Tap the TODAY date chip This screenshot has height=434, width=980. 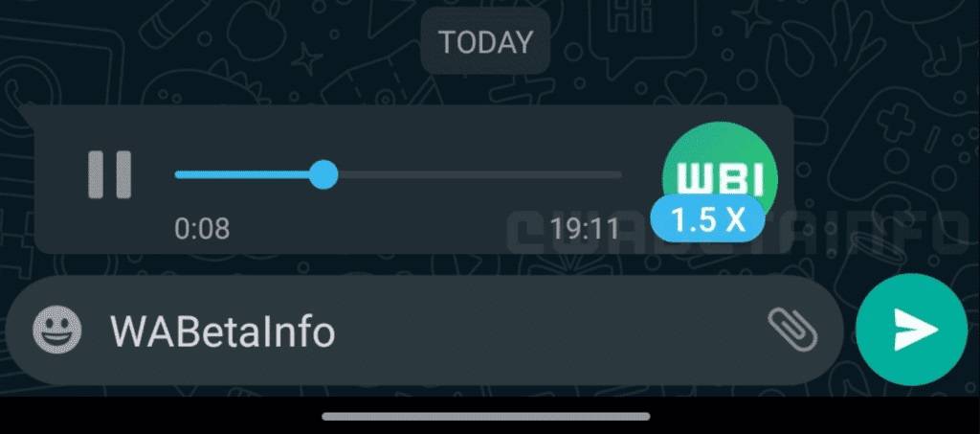tap(485, 42)
